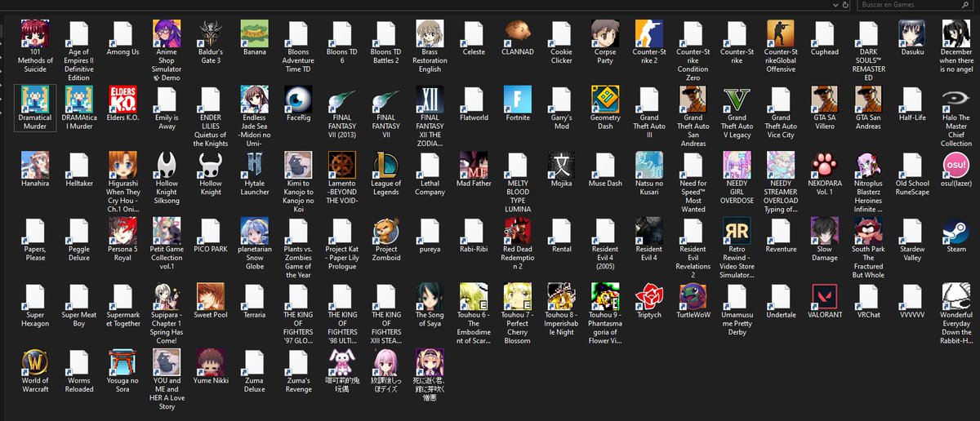Select the NEKOPARA Vol. 1 paw icon

(825, 165)
